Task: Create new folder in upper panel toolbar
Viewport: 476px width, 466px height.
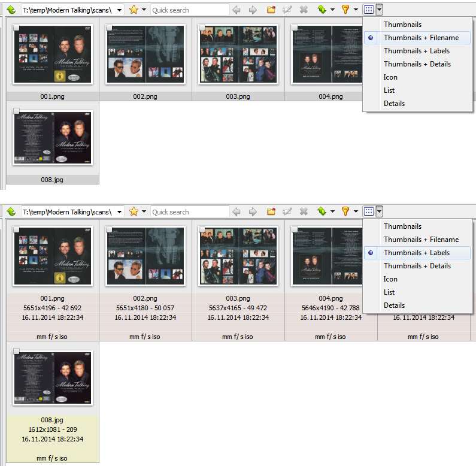Action: point(271,10)
